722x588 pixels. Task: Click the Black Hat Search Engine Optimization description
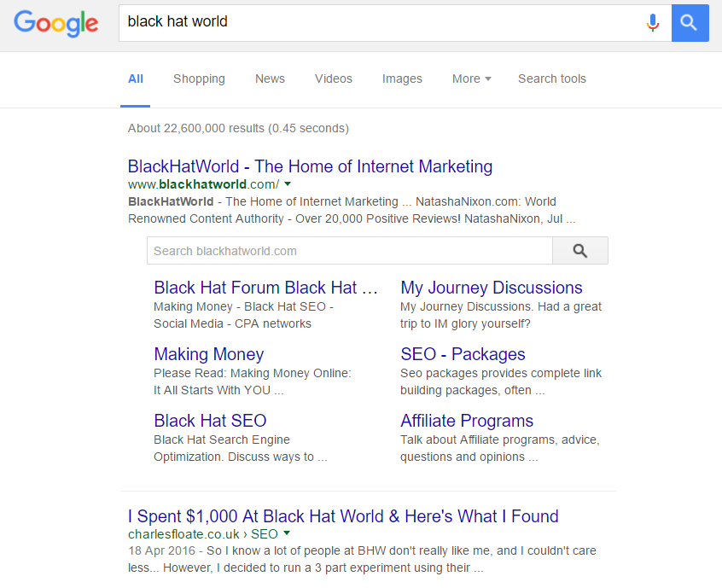[x=241, y=448]
